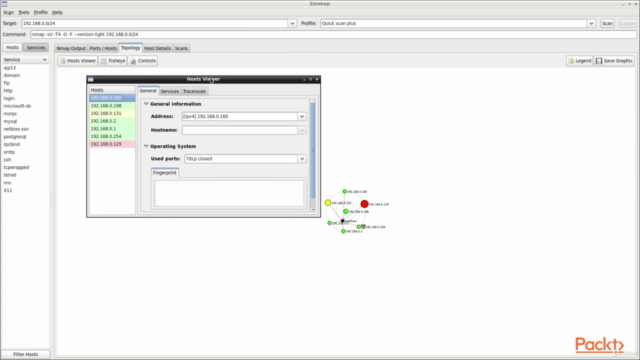Select the http service
Image resolution: width=640 pixels, height=360 pixels.
8,91
